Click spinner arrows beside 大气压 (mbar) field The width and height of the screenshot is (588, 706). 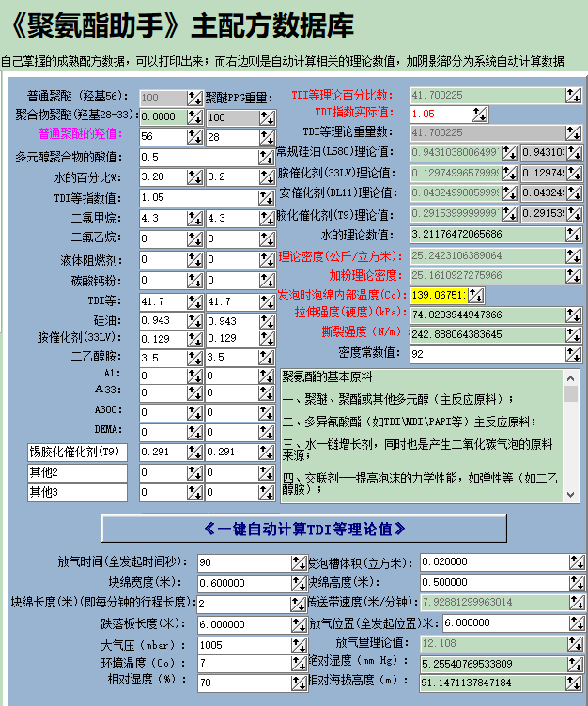299,646
